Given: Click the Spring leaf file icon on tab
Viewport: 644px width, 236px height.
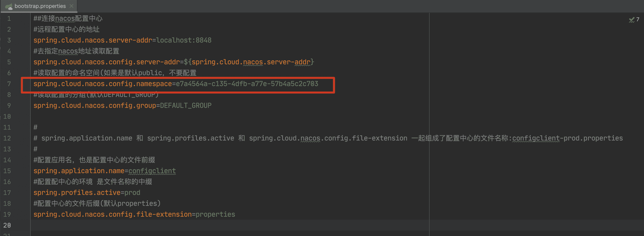Looking at the screenshot, I should pos(9,6).
